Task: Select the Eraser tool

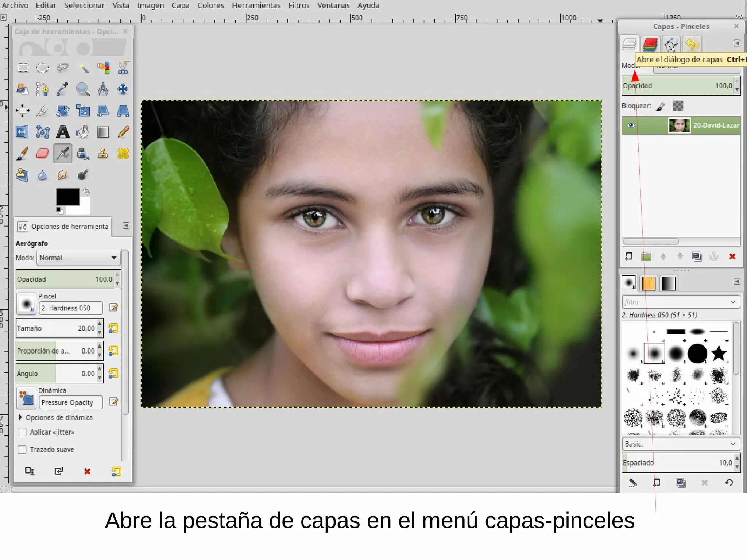Action: 42,154
